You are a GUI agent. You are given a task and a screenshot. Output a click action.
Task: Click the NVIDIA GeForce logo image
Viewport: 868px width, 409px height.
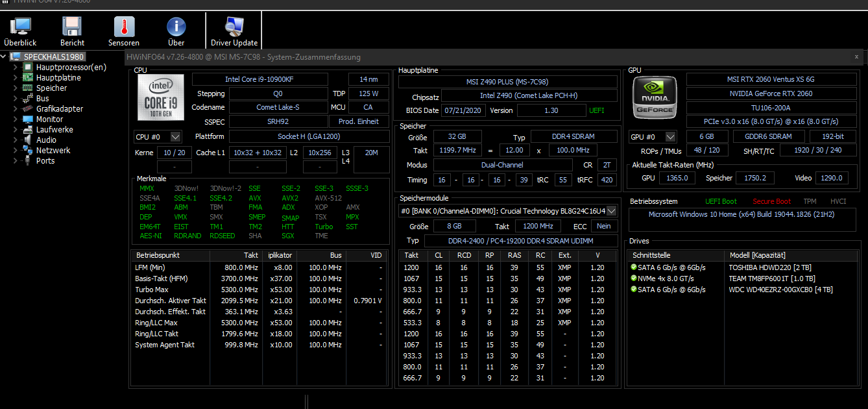[x=655, y=98]
